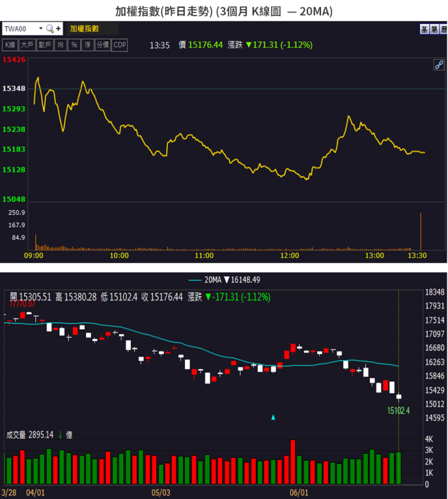Viewport: 448px width, 499px height.
Task: Click the 加權指數 name label
Action: [x=85, y=29]
